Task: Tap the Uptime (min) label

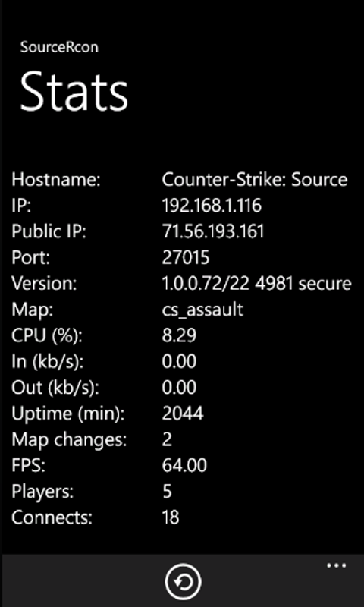Action: pyautogui.click(x=68, y=414)
